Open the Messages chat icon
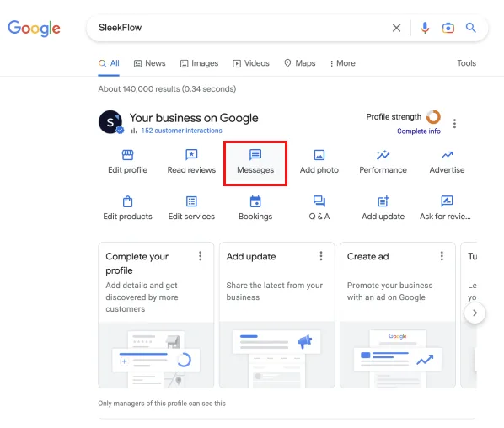This screenshot has width=504, height=428. coord(255,154)
